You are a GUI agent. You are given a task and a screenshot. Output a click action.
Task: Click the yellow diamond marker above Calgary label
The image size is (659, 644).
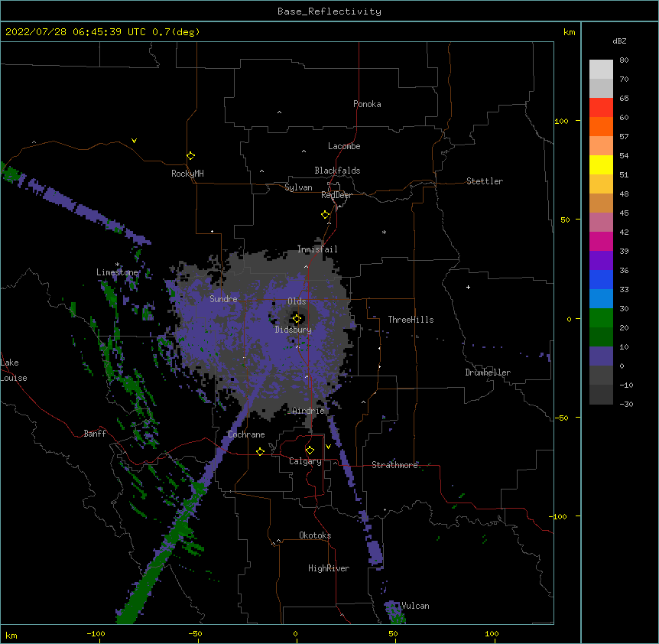tap(310, 450)
